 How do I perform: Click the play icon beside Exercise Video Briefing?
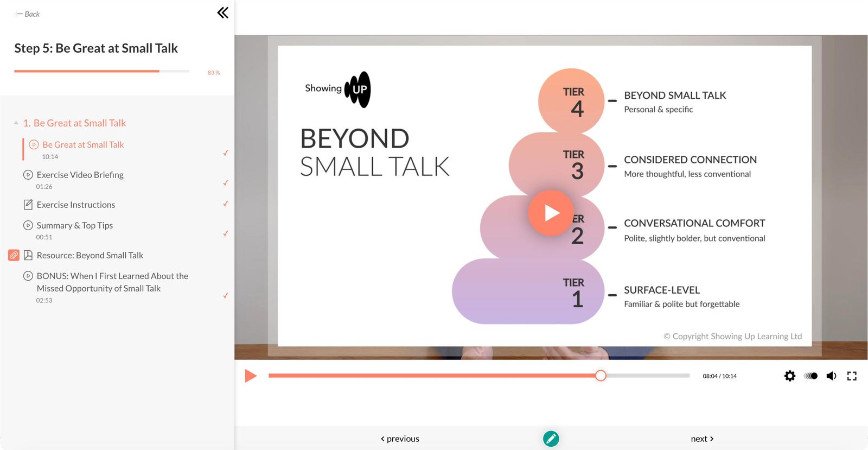pyautogui.click(x=28, y=175)
